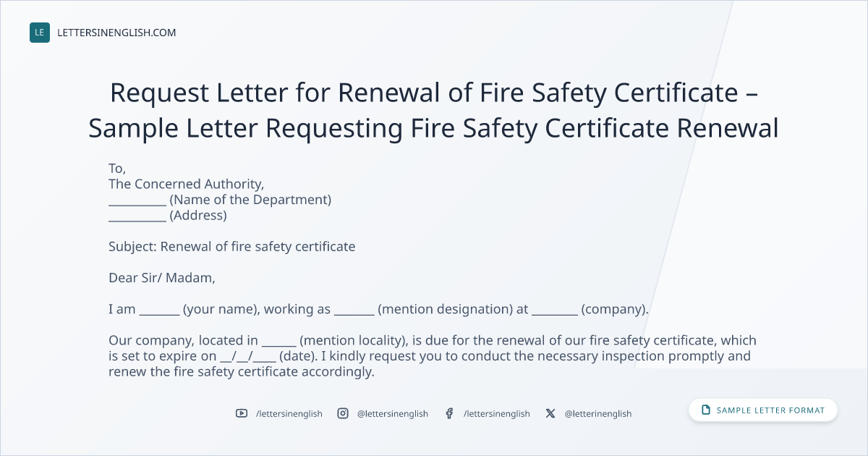Click the Instagram icon
The image size is (868, 456).
[x=343, y=413]
